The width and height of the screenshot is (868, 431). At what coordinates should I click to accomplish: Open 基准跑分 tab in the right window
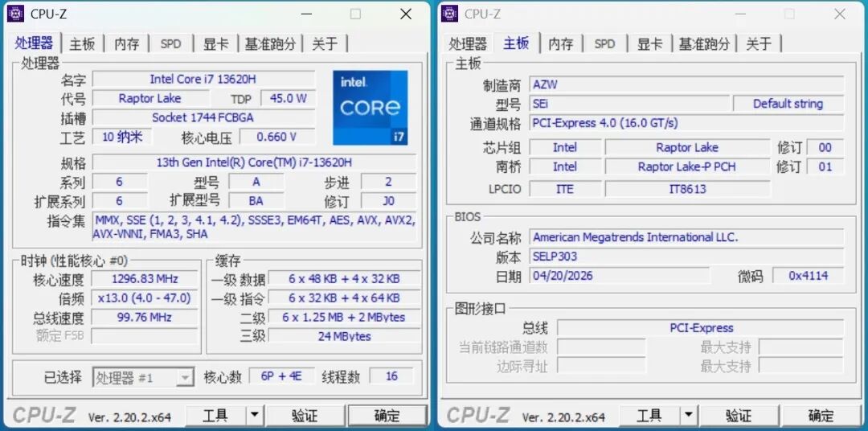pos(704,43)
